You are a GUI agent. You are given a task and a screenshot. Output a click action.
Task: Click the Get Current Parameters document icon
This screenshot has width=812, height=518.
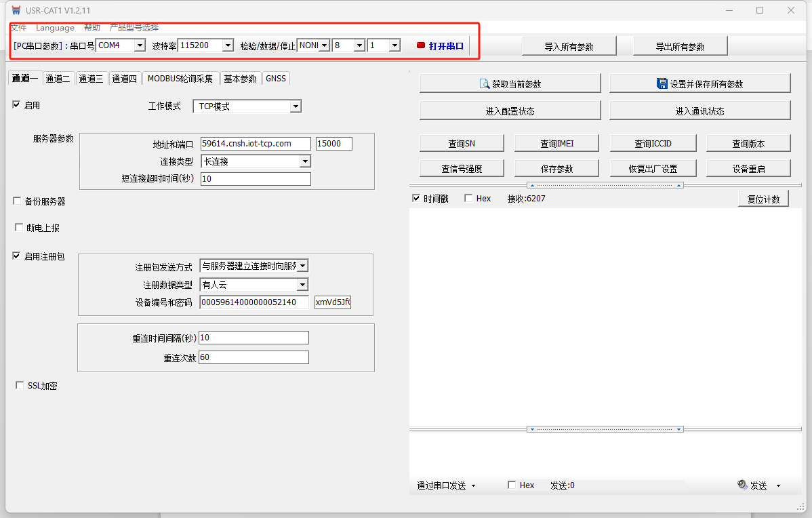485,83
